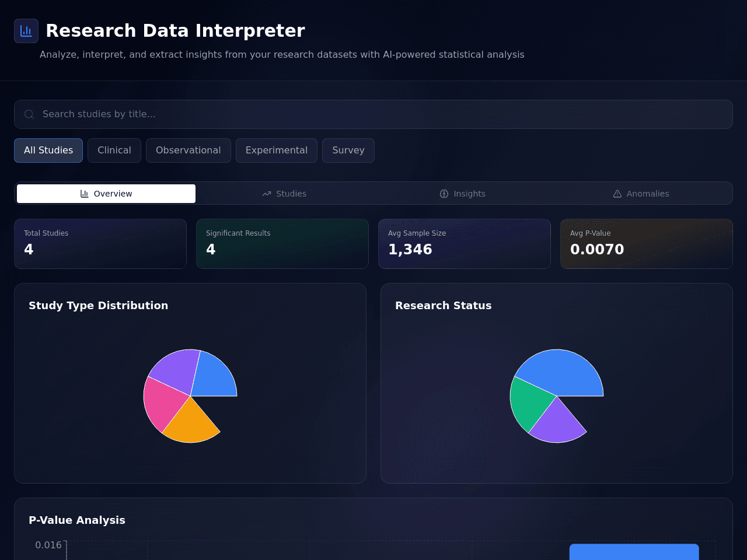Filter by Experimental studies
Image resolution: width=747 pixels, height=560 pixels.
click(277, 150)
